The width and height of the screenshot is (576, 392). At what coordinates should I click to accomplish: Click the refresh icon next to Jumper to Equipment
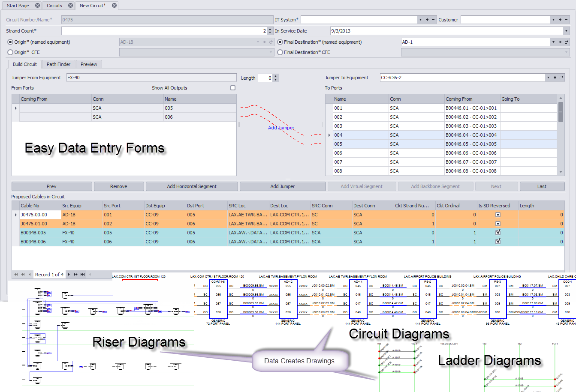[561, 78]
